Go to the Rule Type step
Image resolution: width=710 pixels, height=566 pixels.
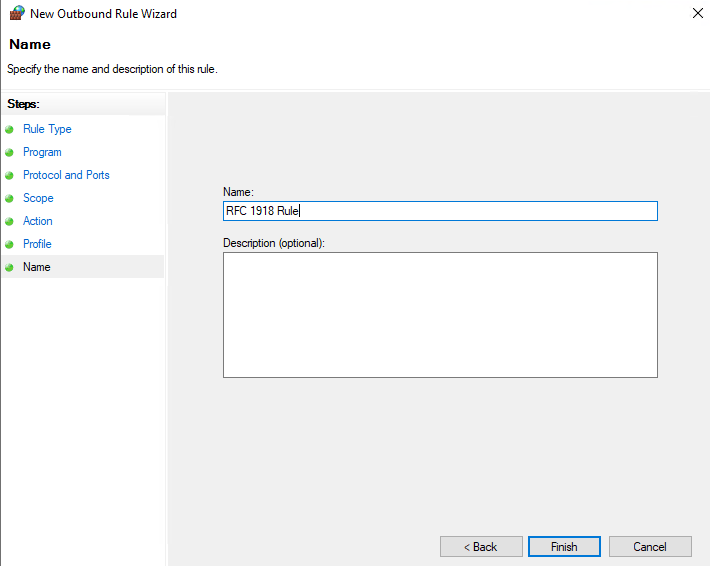pos(47,129)
